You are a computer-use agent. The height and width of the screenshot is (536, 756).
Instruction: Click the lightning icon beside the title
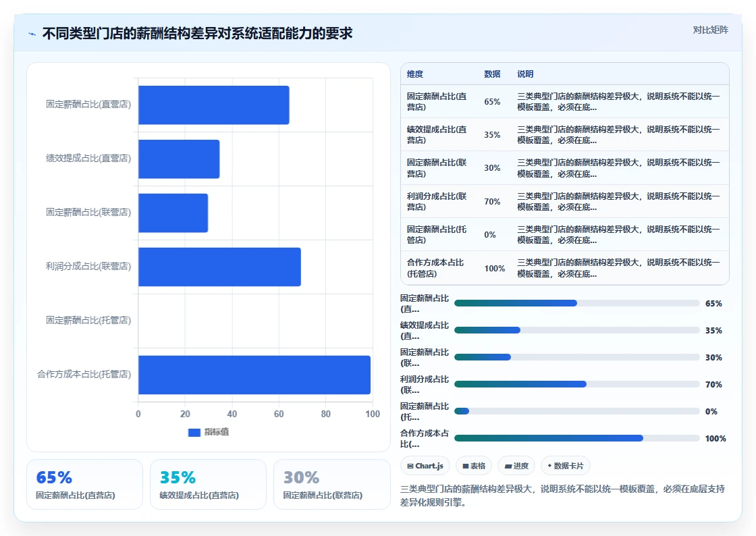coord(32,34)
